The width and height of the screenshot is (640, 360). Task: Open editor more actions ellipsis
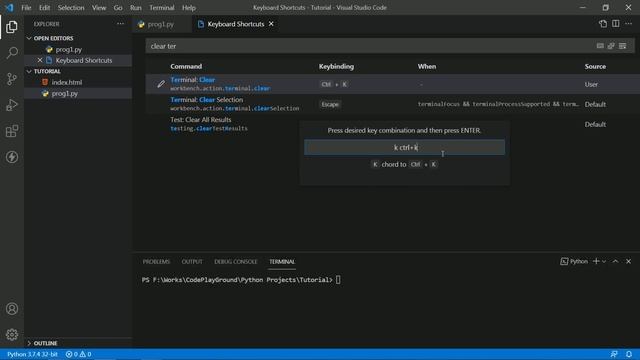(x=629, y=24)
